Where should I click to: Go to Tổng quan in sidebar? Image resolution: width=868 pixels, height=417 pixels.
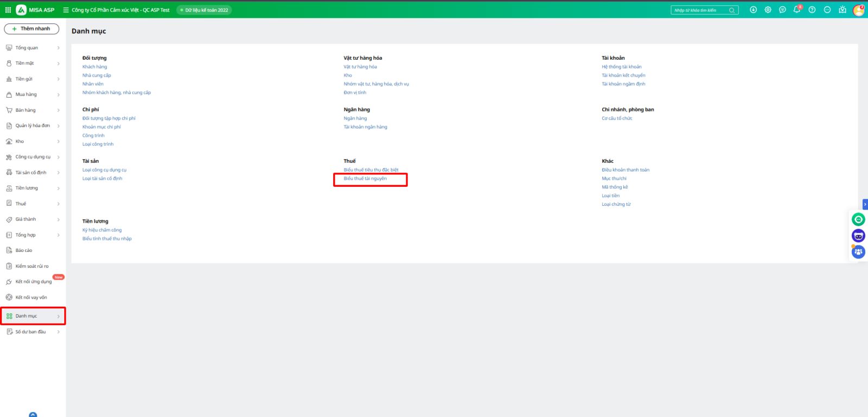click(x=27, y=48)
